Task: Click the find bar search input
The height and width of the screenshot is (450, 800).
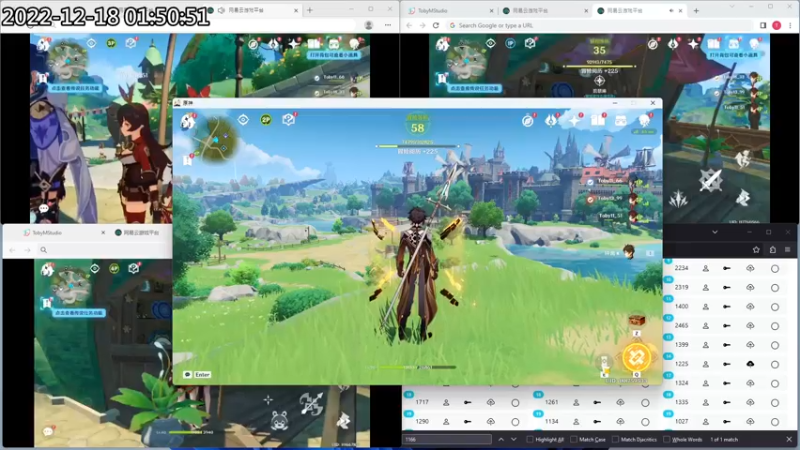Action: click(447, 439)
